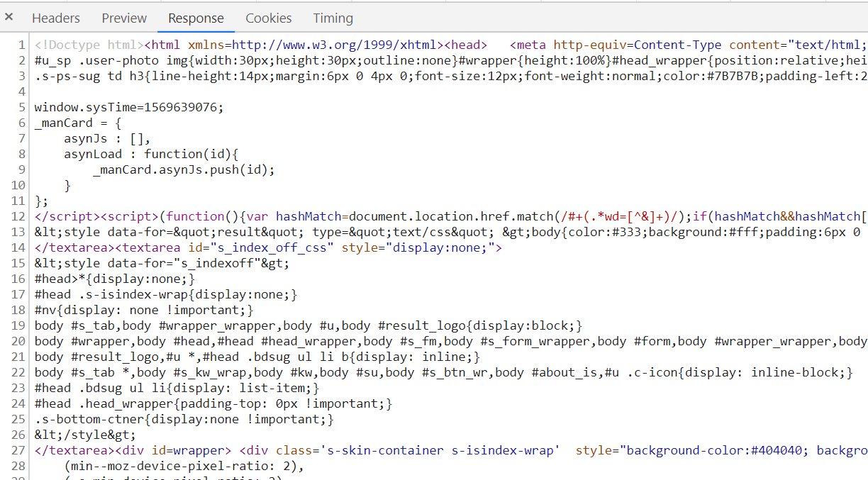Click the #head>*{display:none;} line
This screenshot has width=868, height=480.
click(x=114, y=279)
